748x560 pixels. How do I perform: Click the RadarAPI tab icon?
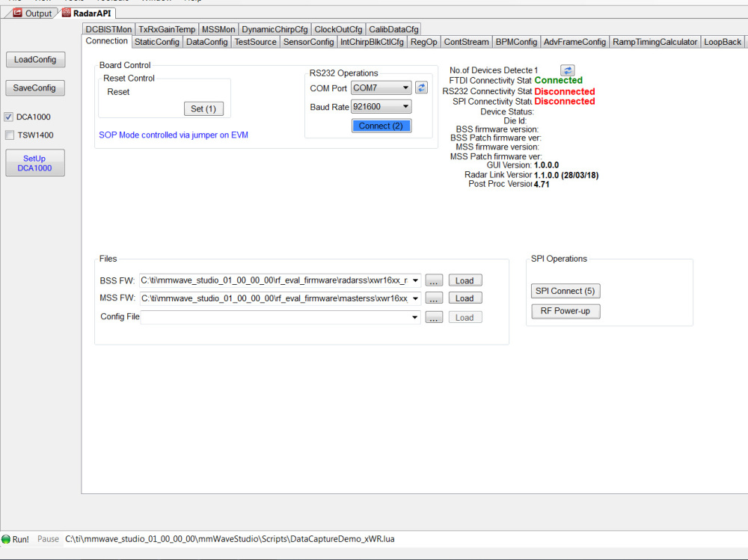click(67, 13)
